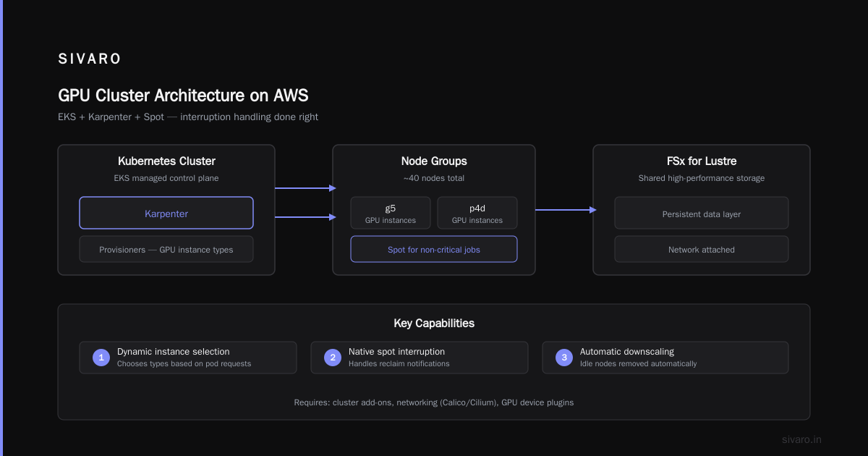Screen dimensions: 868x456
Task: Click the Network attached box
Action: click(x=702, y=249)
